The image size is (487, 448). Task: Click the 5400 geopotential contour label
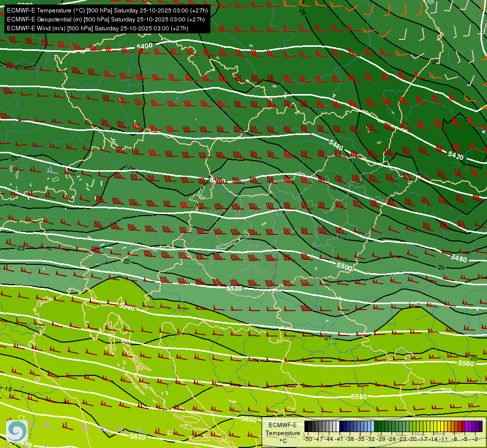[145, 46]
